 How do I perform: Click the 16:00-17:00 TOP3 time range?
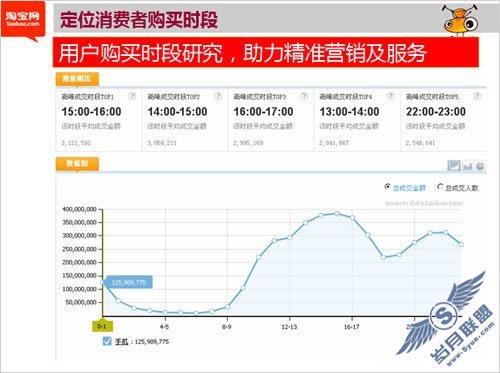(x=263, y=112)
